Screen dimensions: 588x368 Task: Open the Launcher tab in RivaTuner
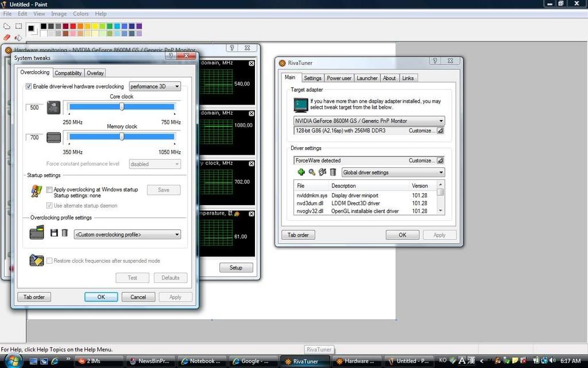tap(367, 78)
